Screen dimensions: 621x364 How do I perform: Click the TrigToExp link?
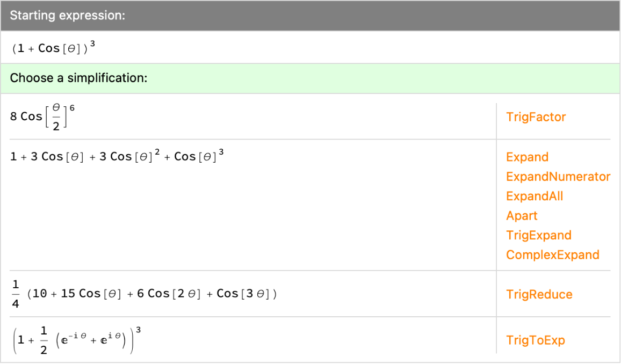(535, 340)
